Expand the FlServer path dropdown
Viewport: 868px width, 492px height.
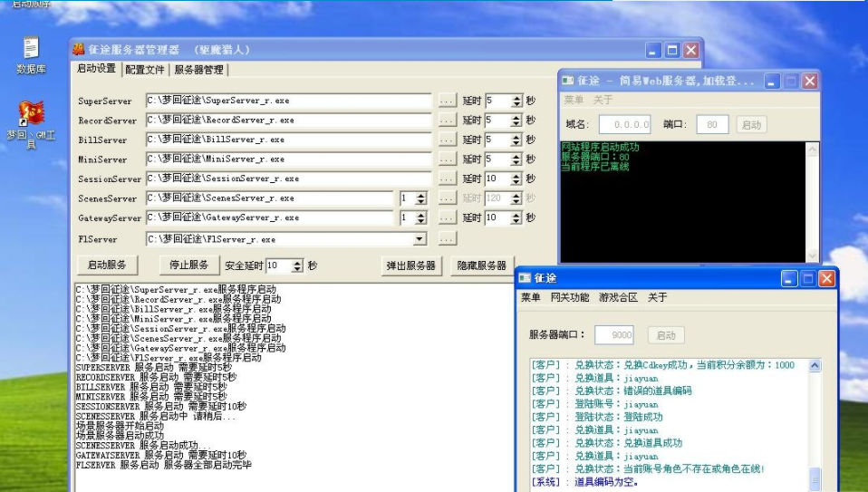[x=420, y=239]
